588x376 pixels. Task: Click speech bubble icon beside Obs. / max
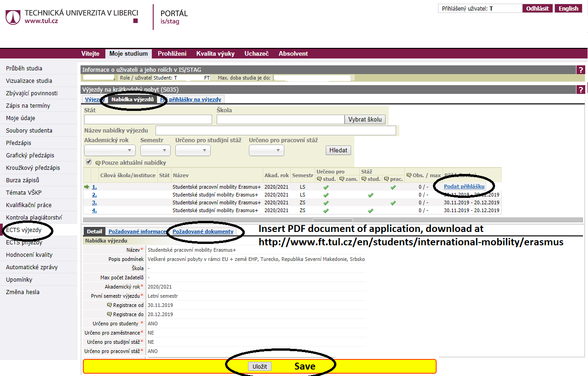point(409,175)
